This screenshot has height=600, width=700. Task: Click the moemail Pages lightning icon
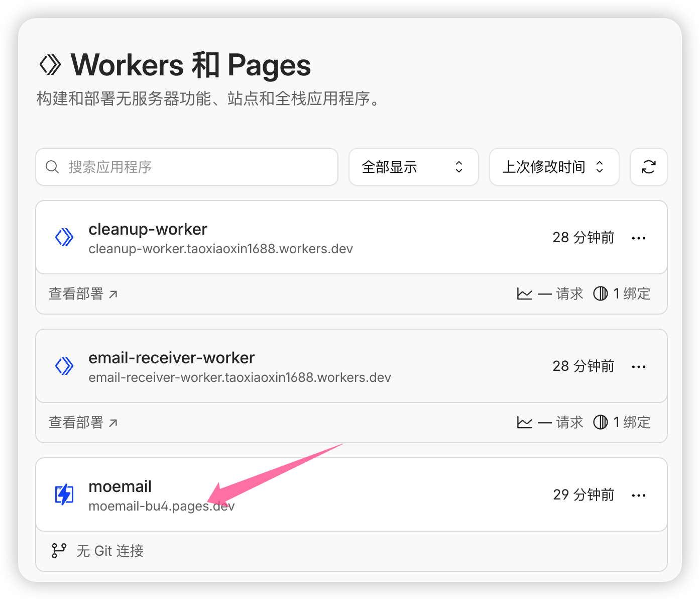pyautogui.click(x=64, y=494)
